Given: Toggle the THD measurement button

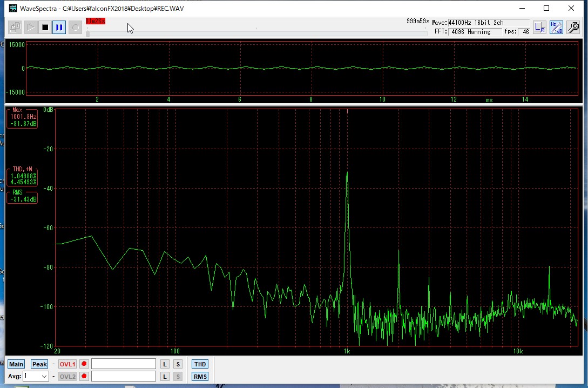Looking at the screenshot, I should [x=200, y=364].
